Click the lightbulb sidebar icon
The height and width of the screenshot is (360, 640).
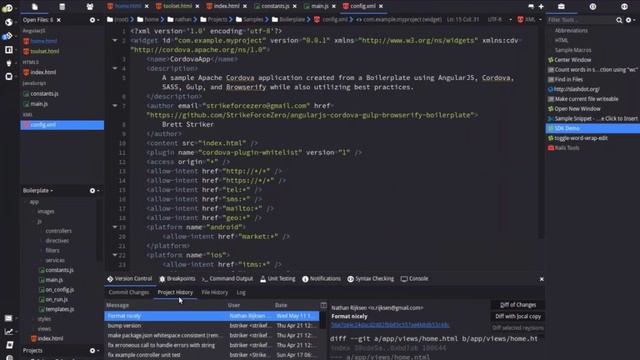pos(8,63)
